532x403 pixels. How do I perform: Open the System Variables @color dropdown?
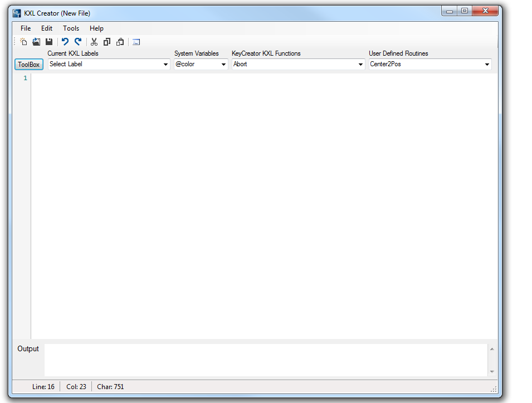(x=223, y=65)
